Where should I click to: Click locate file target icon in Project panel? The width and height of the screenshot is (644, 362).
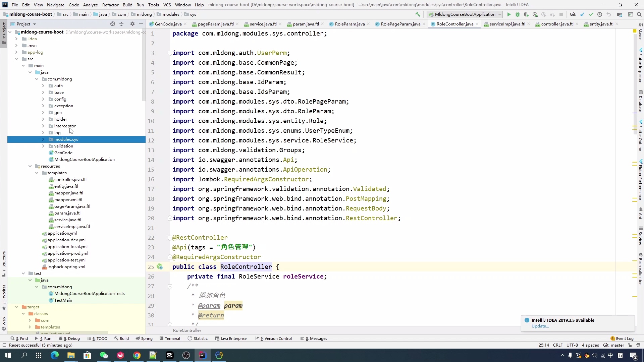click(113, 24)
